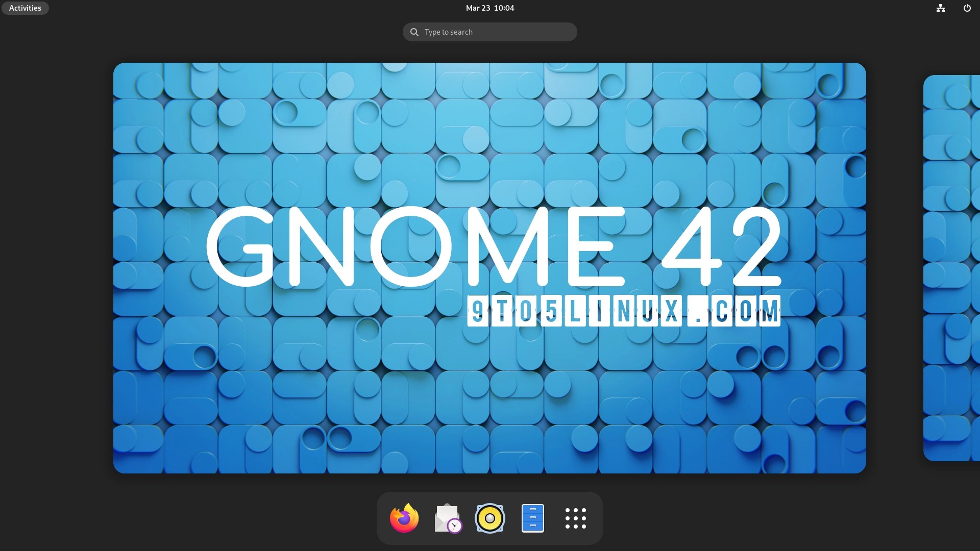The image size is (980, 551).
Task: Focus the Type to search field
Action: [x=490, y=32]
